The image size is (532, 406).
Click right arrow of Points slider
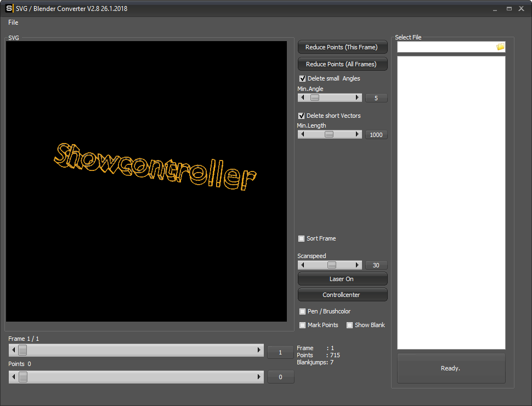(259, 377)
